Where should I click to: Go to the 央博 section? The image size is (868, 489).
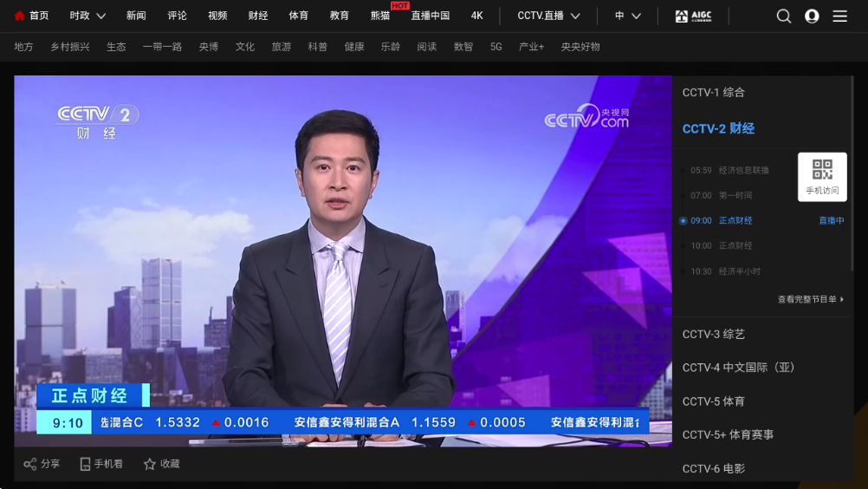click(x=208, y=47)
